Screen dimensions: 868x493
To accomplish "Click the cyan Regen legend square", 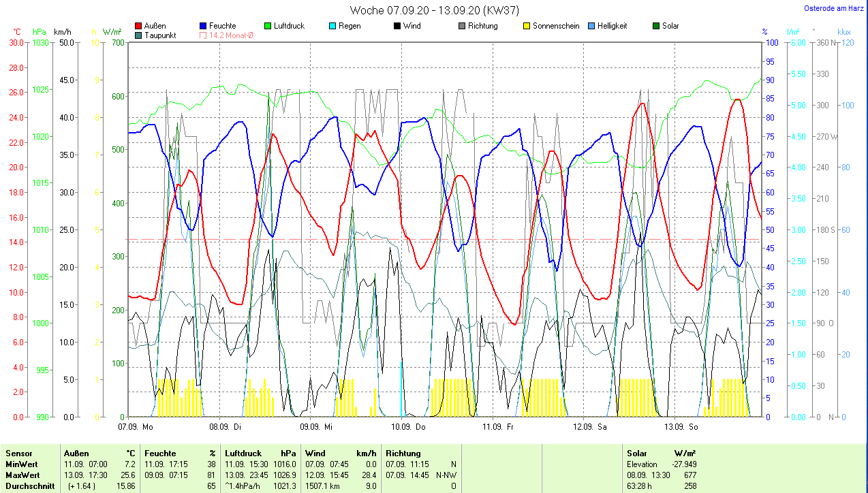I will (x=332, y=27).
